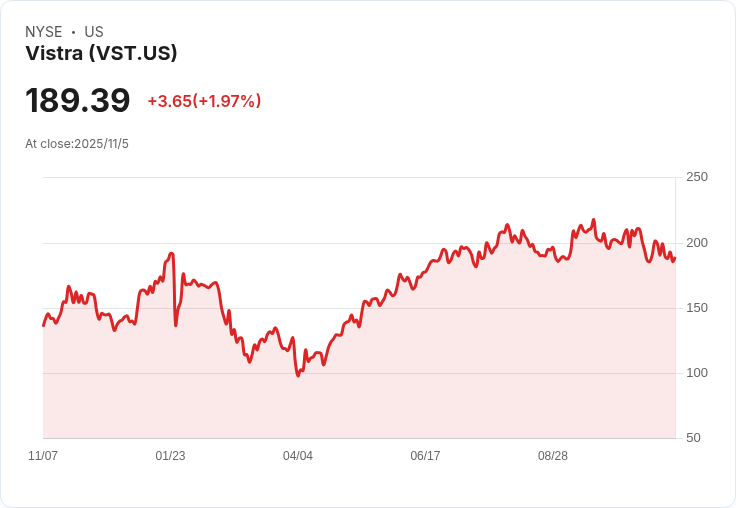This screenshot has height=508, width=736.
Task: Click the rightmost end of the price line
Action: pos(675,258)
